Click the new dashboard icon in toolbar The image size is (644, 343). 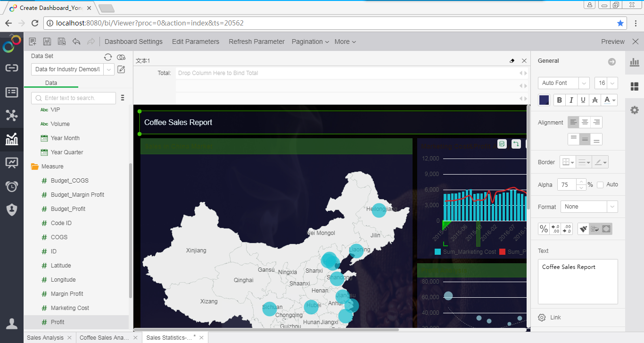(x=33, y=42)
